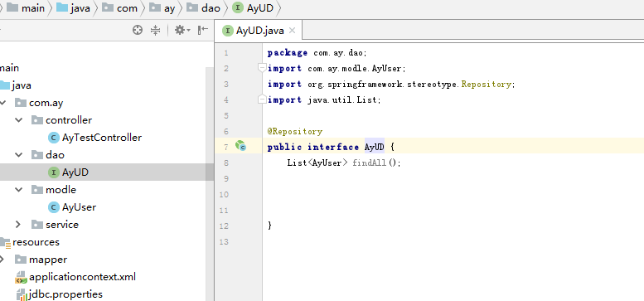This screenshot has height=301, width=644.
Task: Select the resources folder
Action: 36,242
